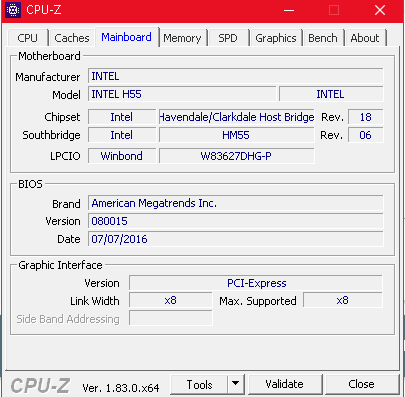Viewport: 405px width, 397px height.
Task: Click the Link Width label
Action: pos(95,301)
